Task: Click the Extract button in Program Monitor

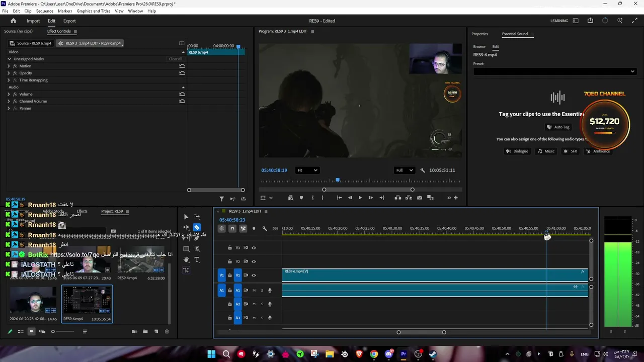Action: [x=409, y=198]
